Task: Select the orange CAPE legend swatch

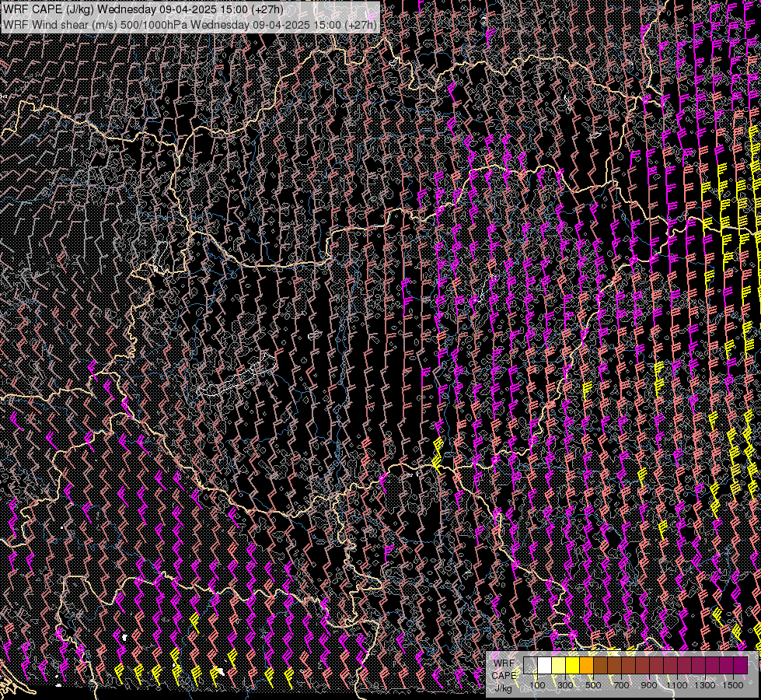Action: tap(586, 665)
